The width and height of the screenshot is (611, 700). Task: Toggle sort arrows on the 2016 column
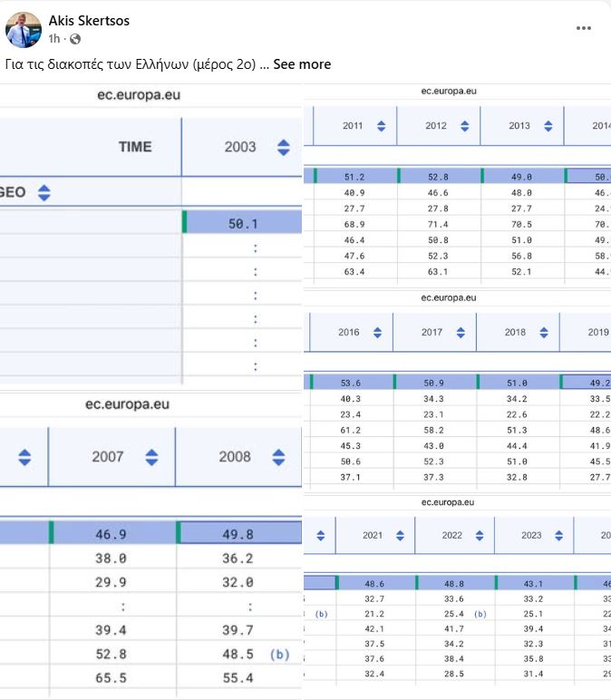point(377,333)
